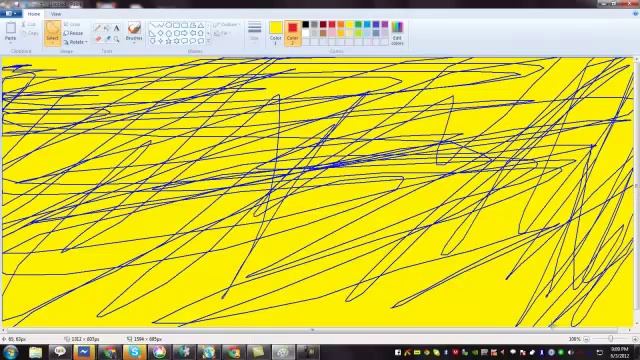Open Windows Explorer folder on taskbar

36,352
